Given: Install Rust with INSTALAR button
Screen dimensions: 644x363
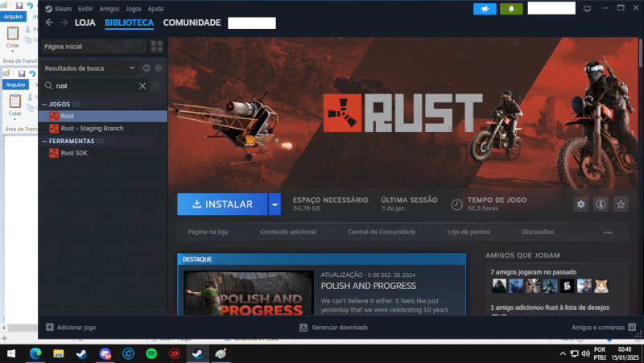Looking at the screenshot, I should pos(223,204).
